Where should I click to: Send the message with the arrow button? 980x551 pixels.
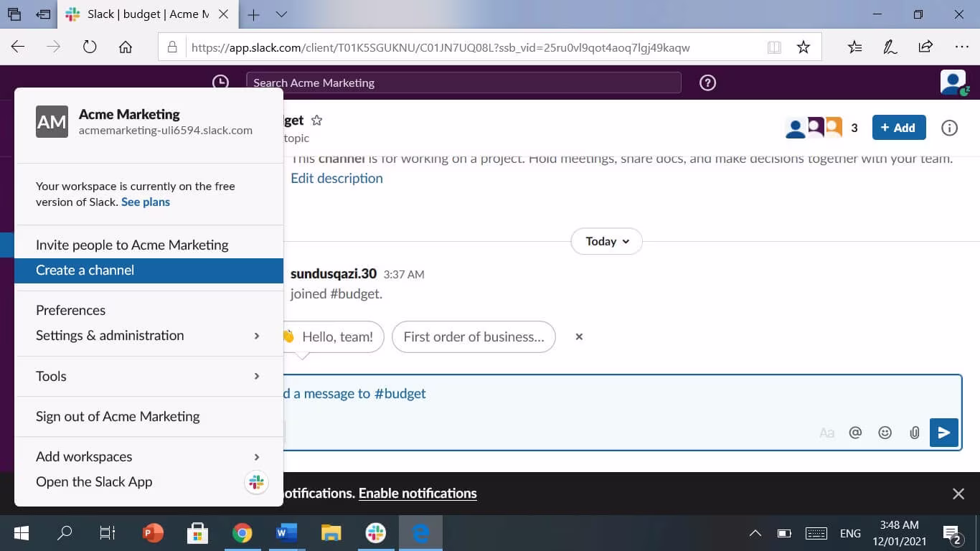click(x=944, y=433)
